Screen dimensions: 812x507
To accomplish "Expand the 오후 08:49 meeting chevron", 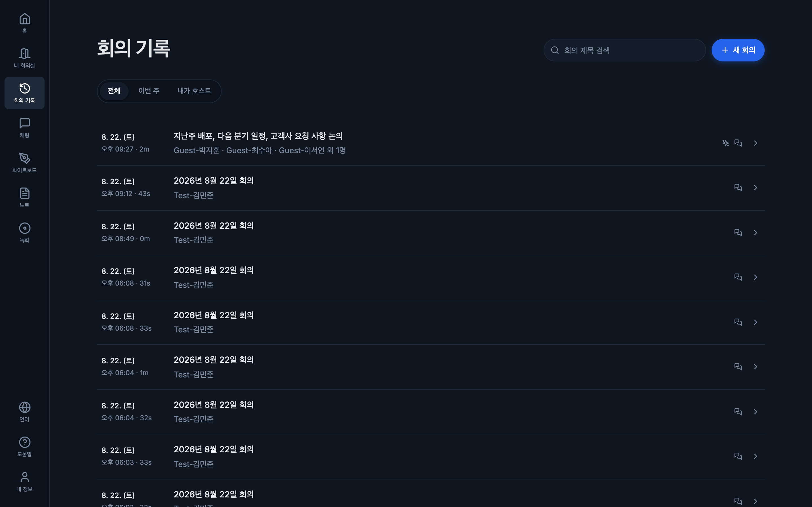I will click(755, 233).
